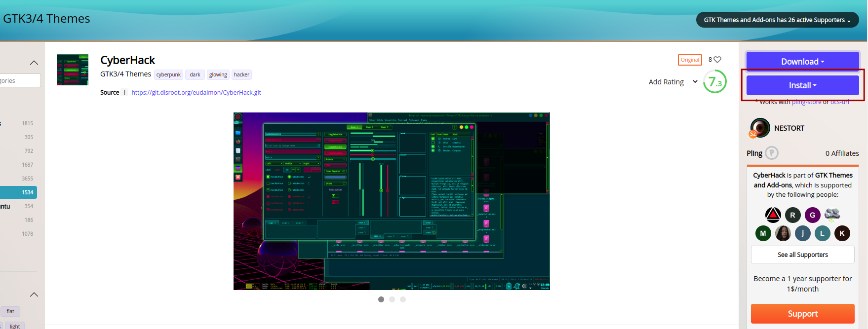The image size is (868, 329).
Task: Filter by the glowing tag
Action: [x=218, y=75]
